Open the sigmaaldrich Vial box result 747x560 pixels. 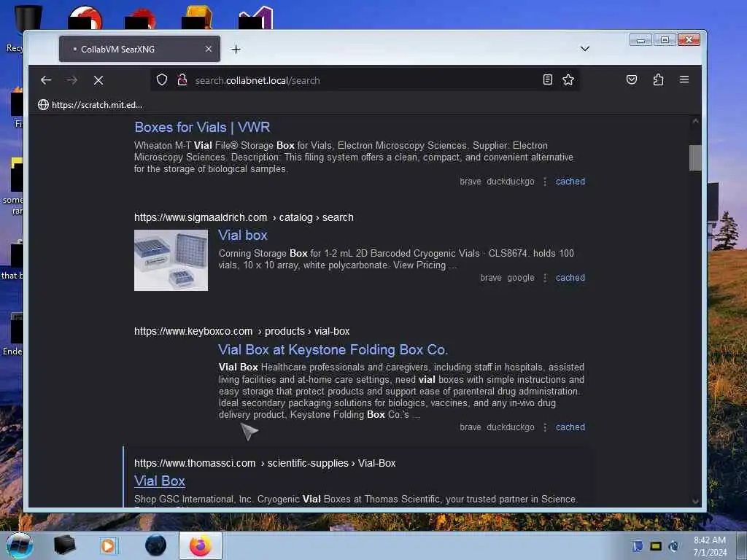[x=242, y=236]
